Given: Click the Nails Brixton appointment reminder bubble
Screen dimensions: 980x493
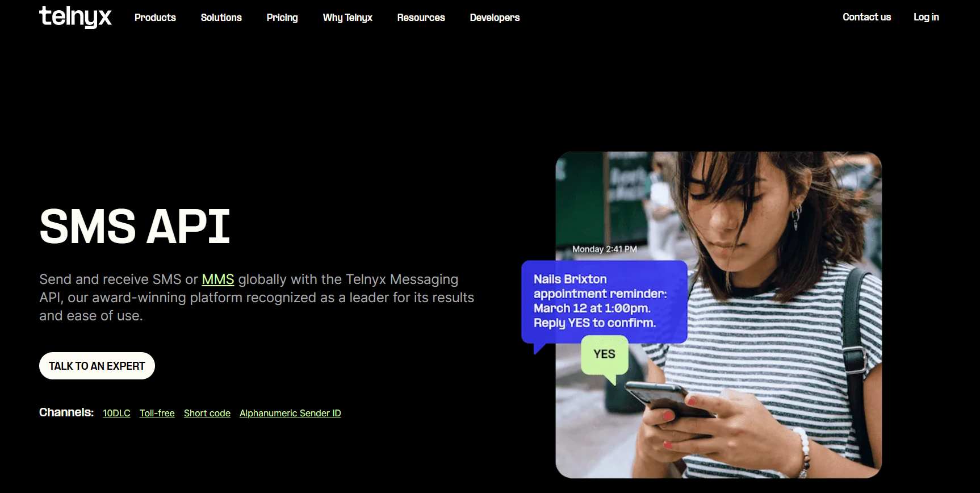Looking at the screenshot, I should [x=604, y=302].
